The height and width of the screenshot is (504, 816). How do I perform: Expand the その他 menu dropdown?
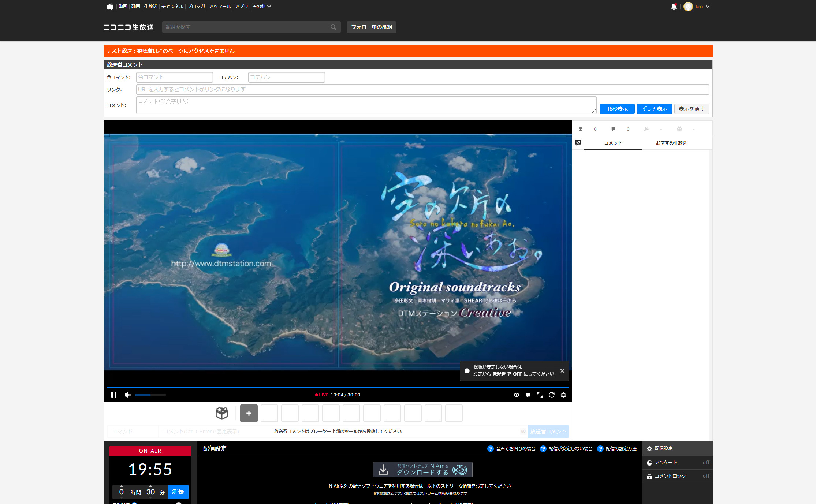point(261,7)
